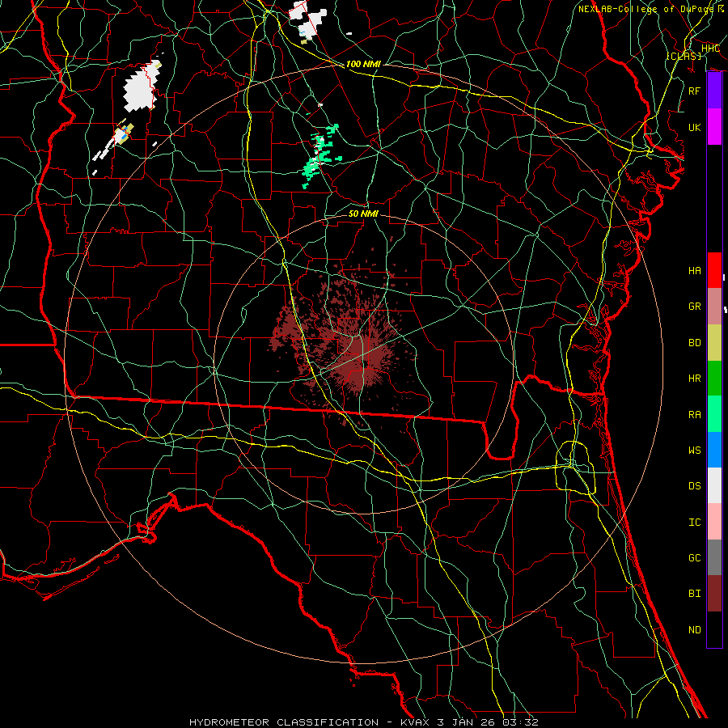Click the '100 NMI' range ring label
728x728 pixels.
[x=363, y=64]
